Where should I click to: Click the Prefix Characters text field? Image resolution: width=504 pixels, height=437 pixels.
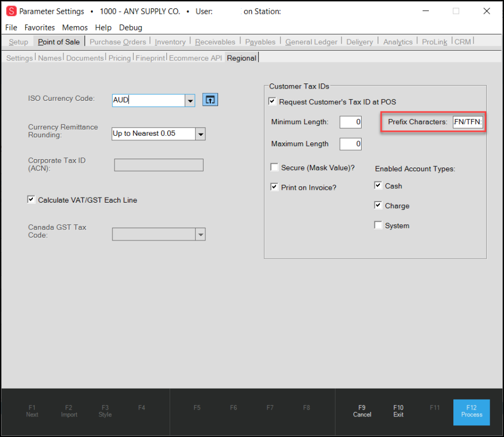(x=468, y=122)
